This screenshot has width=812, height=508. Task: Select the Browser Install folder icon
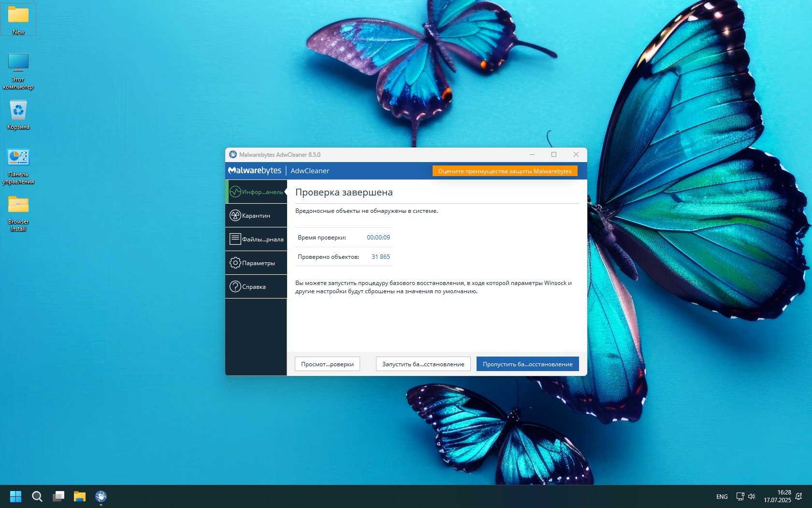(x=18, y=213)
